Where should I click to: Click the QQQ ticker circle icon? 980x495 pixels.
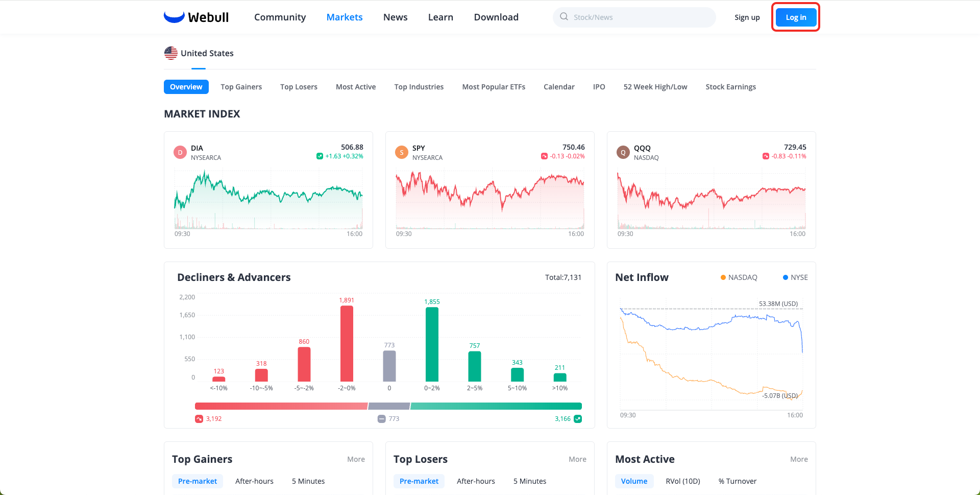coord(623,152)
